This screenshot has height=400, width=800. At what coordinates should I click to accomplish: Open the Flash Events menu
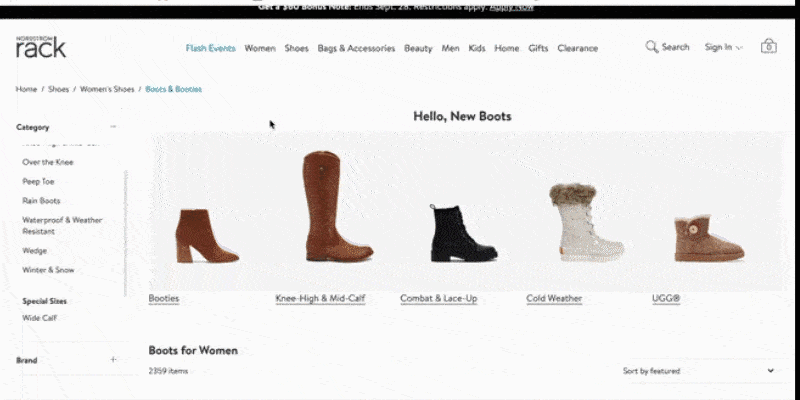(210, 48)
